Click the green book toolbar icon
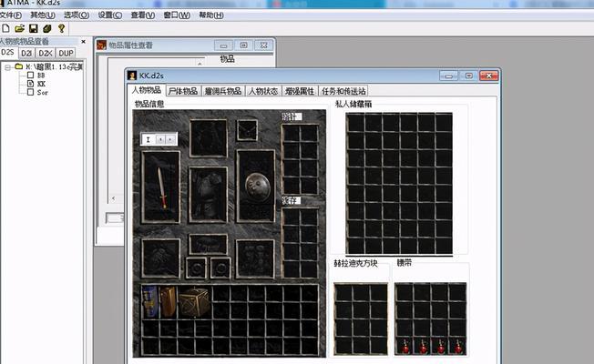This screenshot has width=594, height=364. click(47, 28)
